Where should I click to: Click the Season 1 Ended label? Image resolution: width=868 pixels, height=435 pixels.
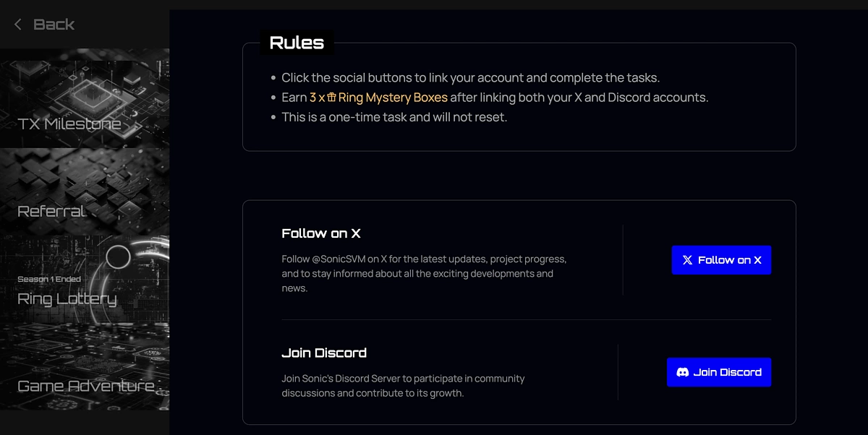tap(49, 279)
